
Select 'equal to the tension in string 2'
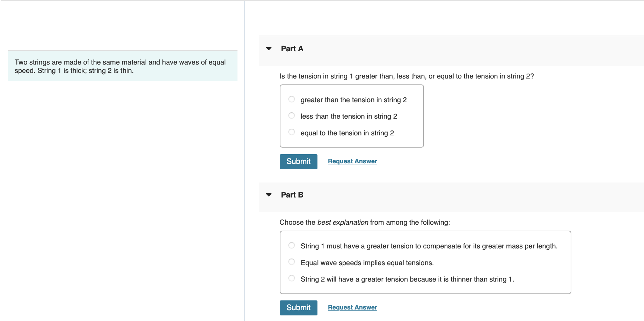point(292,132)
